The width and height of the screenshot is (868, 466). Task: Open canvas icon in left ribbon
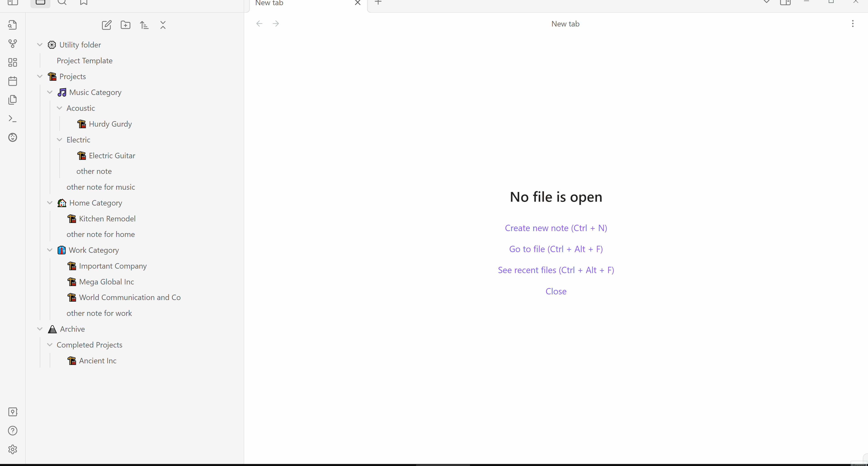tap(12, 62)
